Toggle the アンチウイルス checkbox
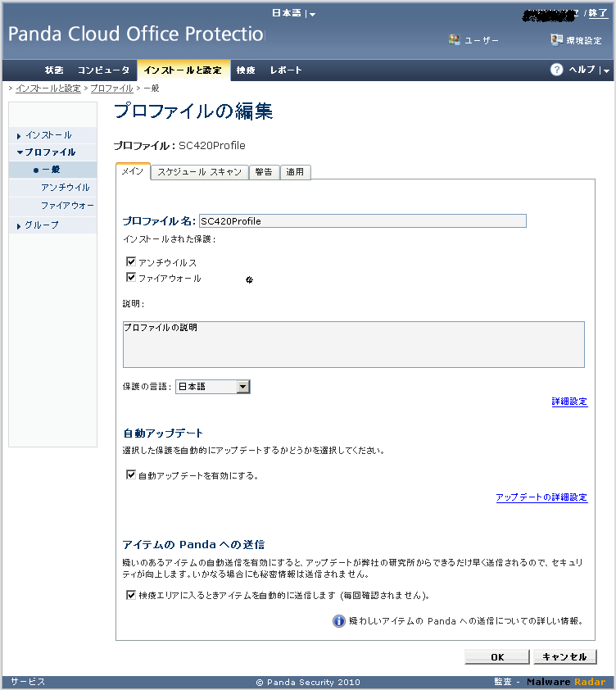Image resolution: width=616 pixels, height=690 pixels. click(x=131, y=262)
